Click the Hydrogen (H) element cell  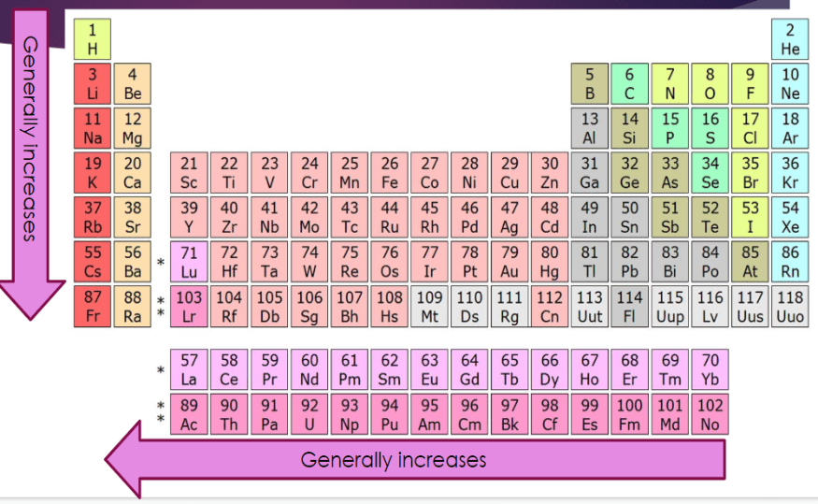pos(93,39)
